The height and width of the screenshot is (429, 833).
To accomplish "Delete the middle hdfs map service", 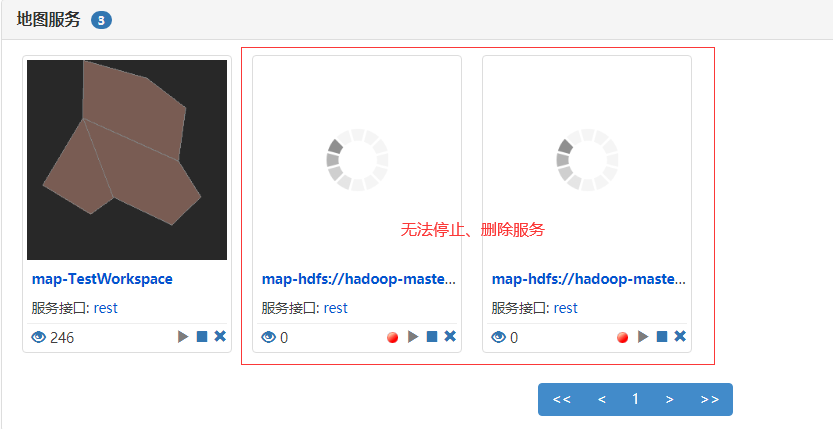I will coord(450,336).
